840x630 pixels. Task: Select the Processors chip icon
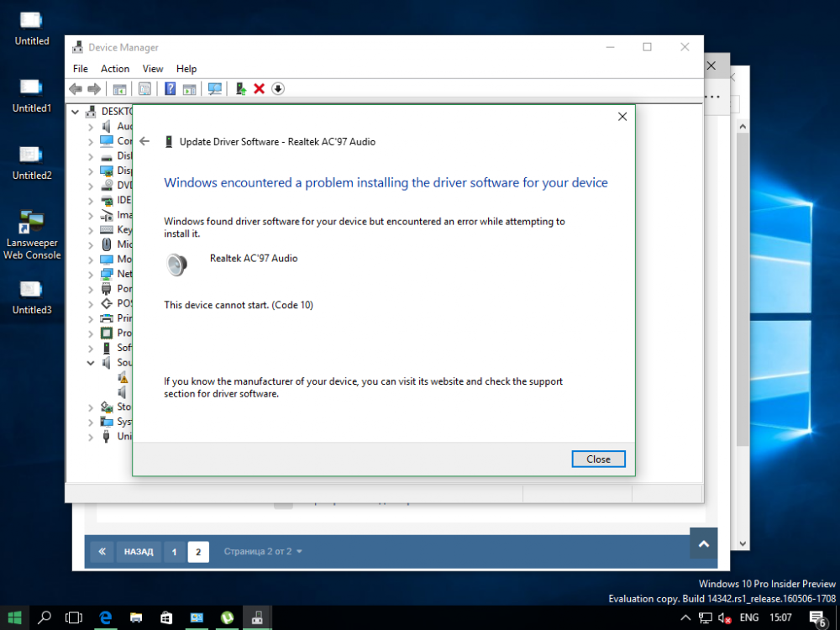click(x=107, y=333)
